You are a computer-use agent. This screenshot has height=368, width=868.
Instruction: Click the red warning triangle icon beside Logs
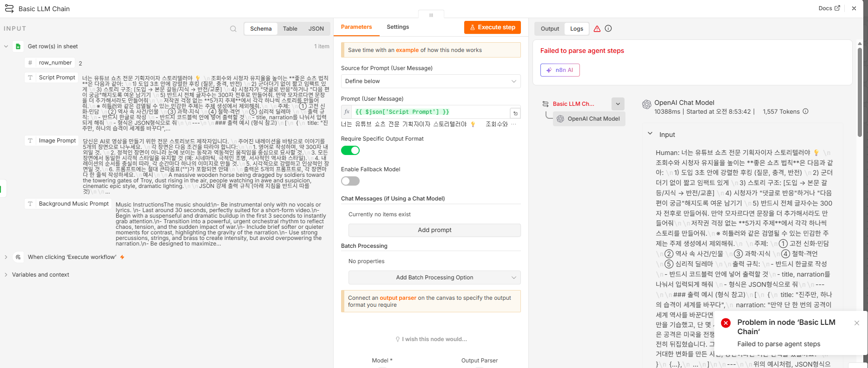coord(597,29)
